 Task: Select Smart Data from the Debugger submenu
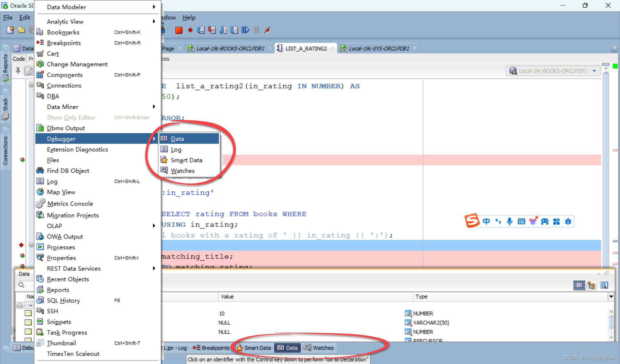[187, 160]
